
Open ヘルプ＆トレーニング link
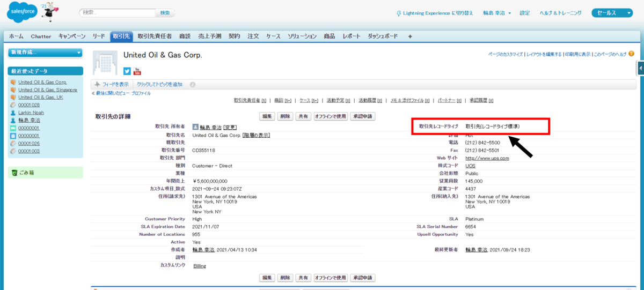pyautogui.click(x=561, y=13)
